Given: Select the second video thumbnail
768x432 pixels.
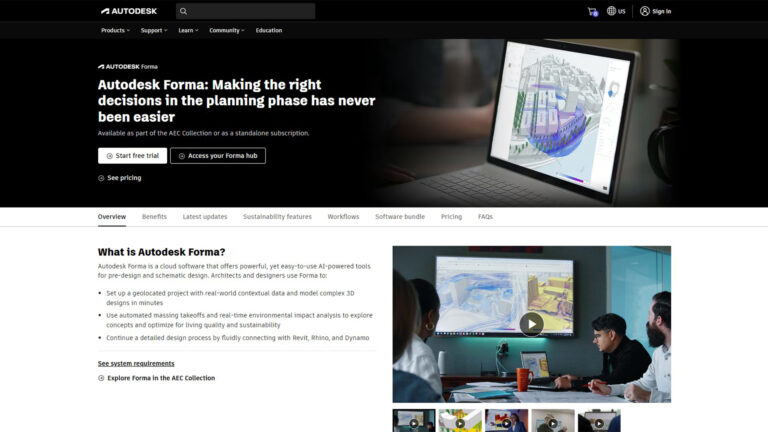Looking at the screenshot, I should click(460, 421).
